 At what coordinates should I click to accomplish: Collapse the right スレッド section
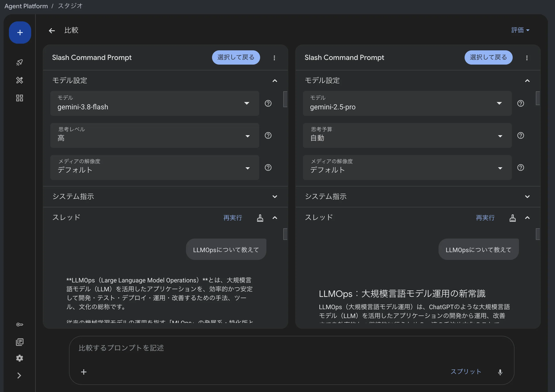[x=527, y=218]
